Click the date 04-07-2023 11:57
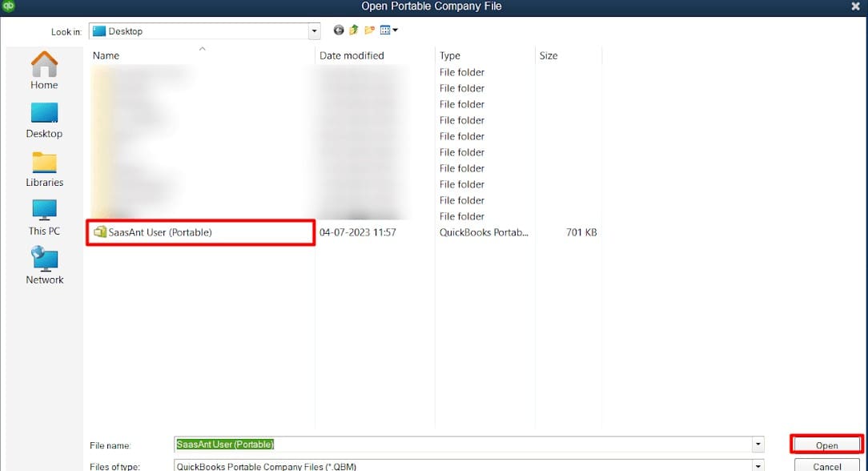The width and height of the screenshot is (868, 471). click(358, 232)
